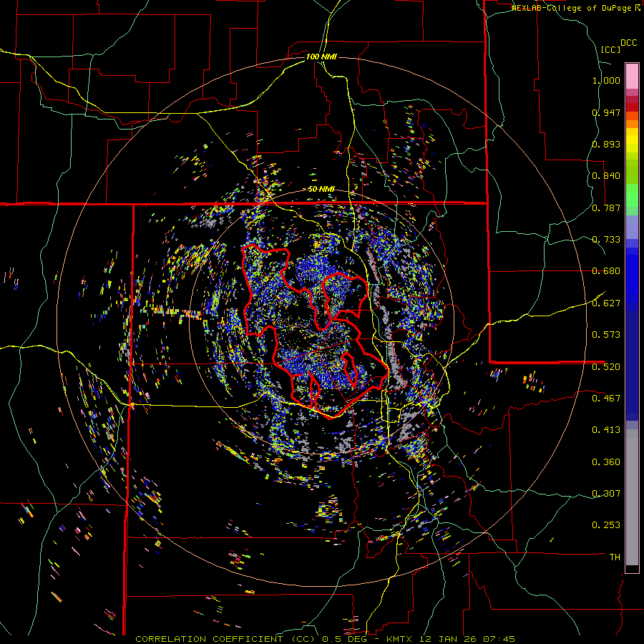
Task: Select the 0.840 legend value
Action: point(606,176)
